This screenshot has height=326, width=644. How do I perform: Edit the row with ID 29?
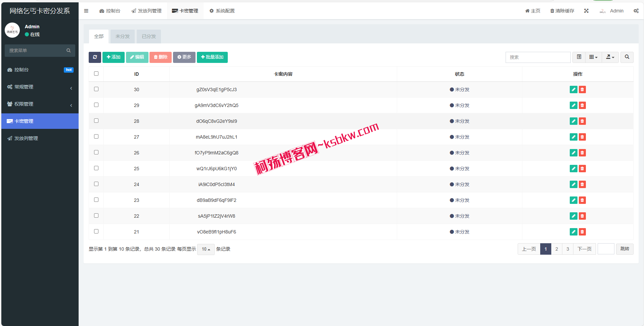coord(573,105)
